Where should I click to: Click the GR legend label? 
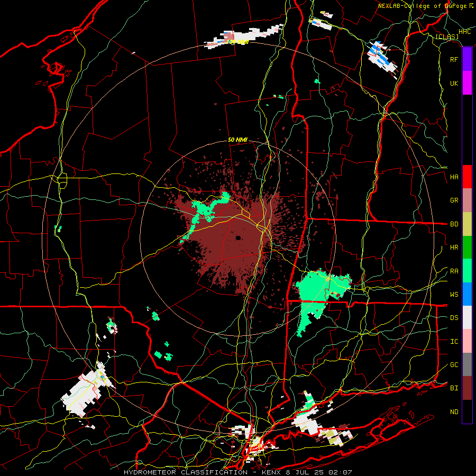454,200
